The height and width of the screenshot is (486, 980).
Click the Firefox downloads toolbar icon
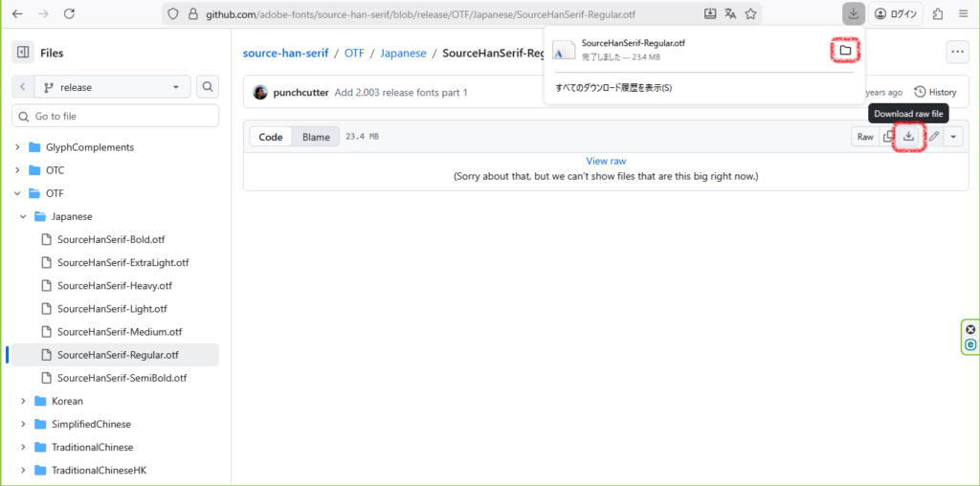pos(852,14)
